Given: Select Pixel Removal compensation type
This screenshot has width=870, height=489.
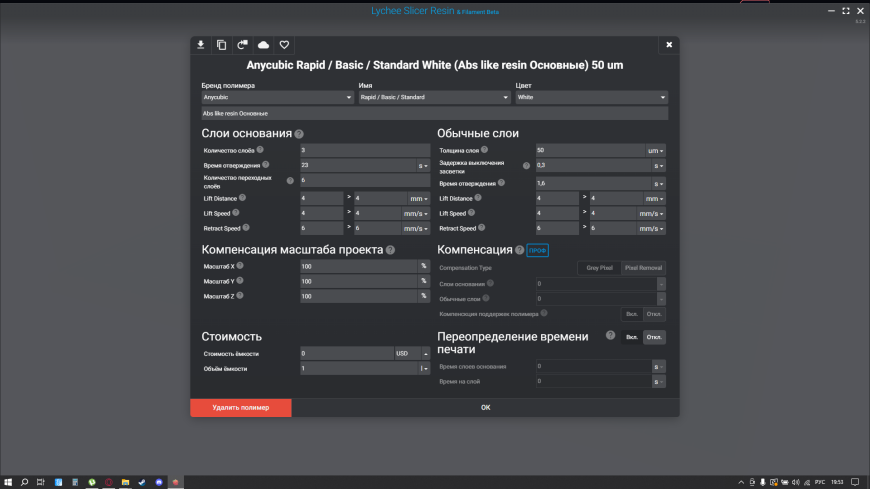Looking at the screenshot, I should (643, 268).
